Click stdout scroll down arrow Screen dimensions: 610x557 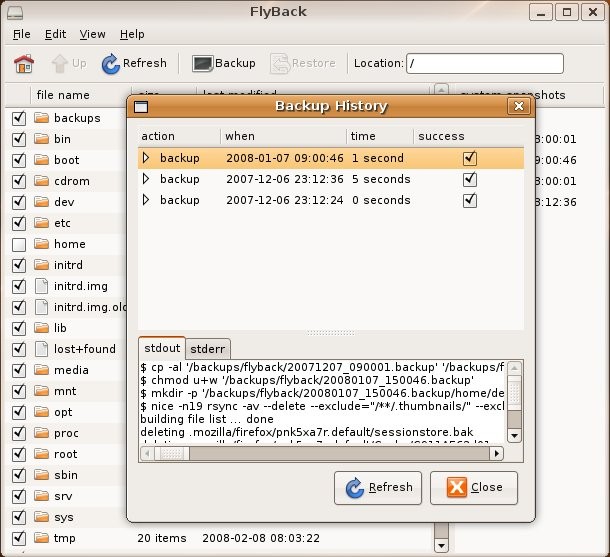[515, 436]
